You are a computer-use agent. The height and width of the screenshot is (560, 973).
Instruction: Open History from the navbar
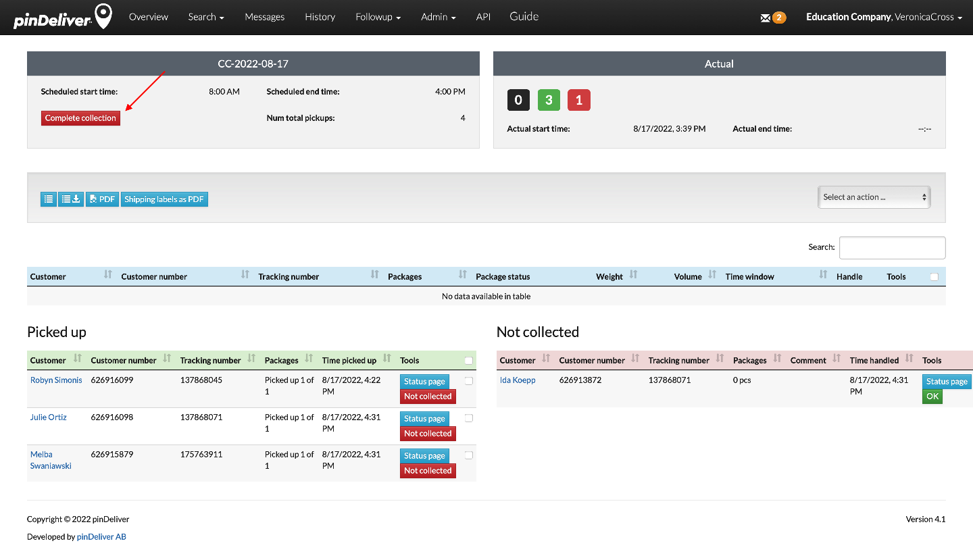click(x=320, y=17)
